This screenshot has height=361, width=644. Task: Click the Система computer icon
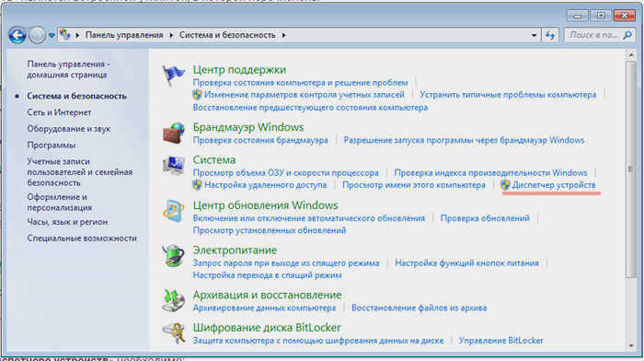tap(173, 166)
